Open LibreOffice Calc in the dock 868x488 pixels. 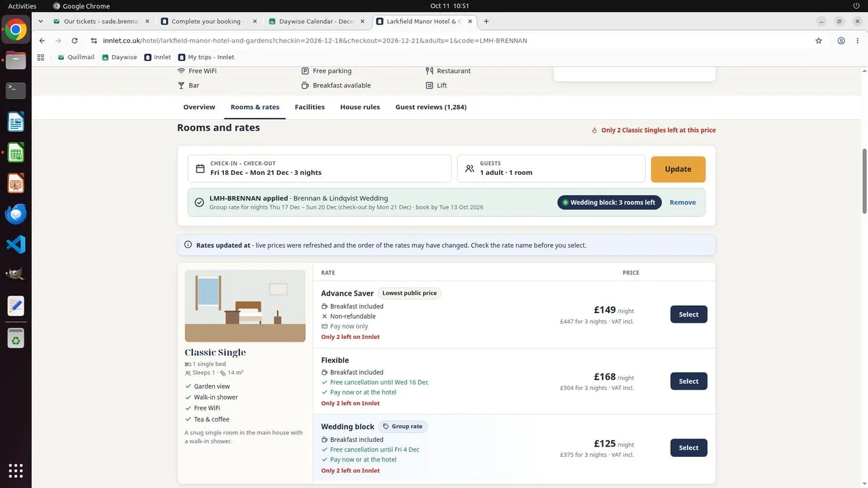pos(16,153)
